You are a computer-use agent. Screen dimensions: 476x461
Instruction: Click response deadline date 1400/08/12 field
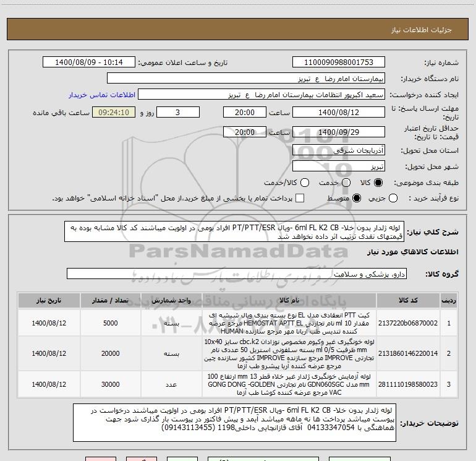(x=339, y=112)
